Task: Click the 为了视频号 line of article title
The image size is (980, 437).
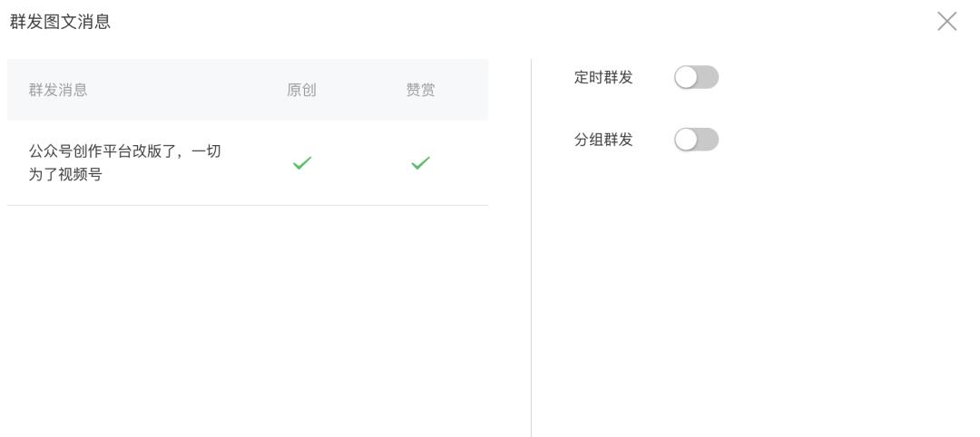Action: coord(65,174)
